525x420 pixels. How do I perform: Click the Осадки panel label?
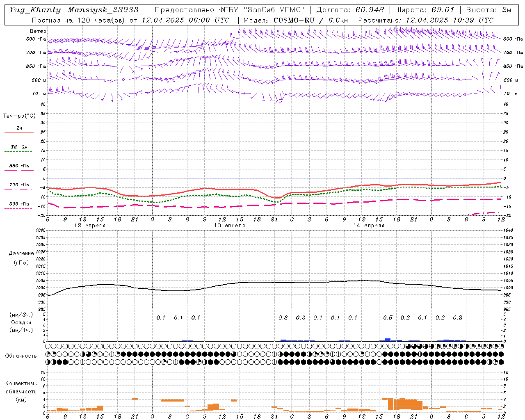pos(21,322)
